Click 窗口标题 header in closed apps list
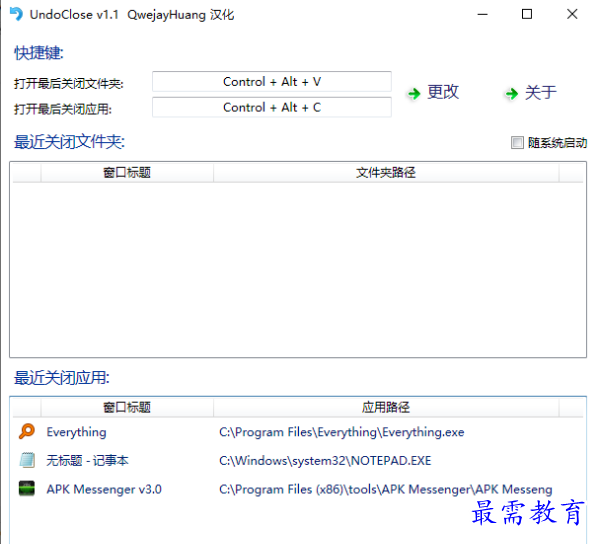This screenshot has height=544, width=593. point(127,407)
